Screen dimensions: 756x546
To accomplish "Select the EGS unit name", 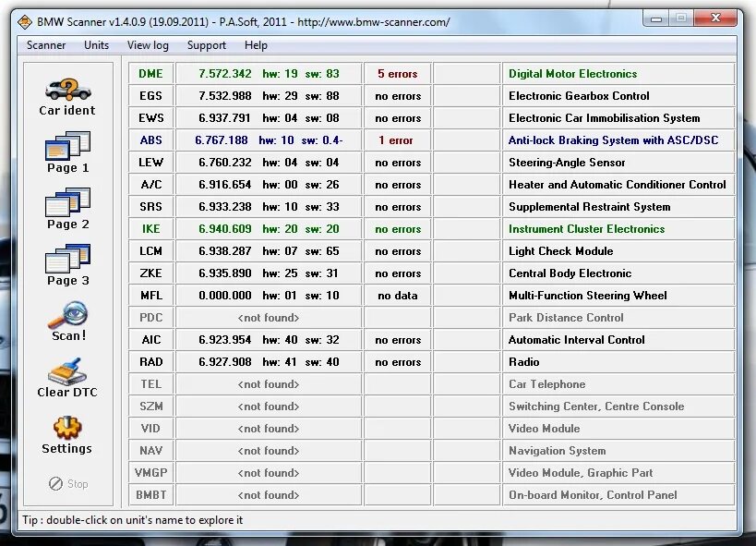I will [150, 95].
